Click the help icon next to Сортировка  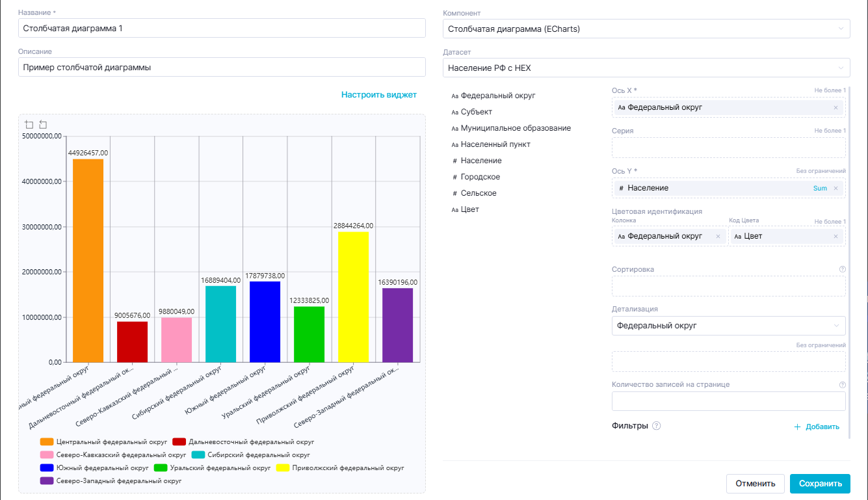click(843, 269)
